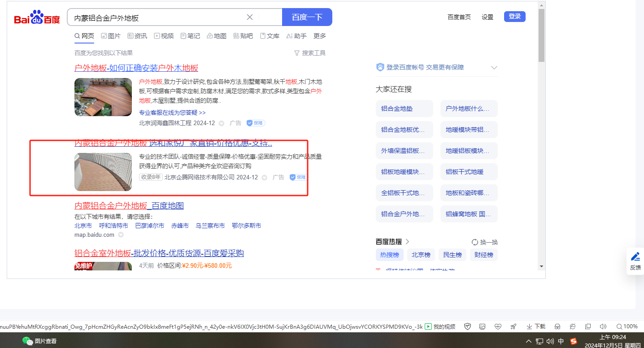Show hidden system tray icons
This screenshot has width=644, height=348.
click(x=529, y=341)
